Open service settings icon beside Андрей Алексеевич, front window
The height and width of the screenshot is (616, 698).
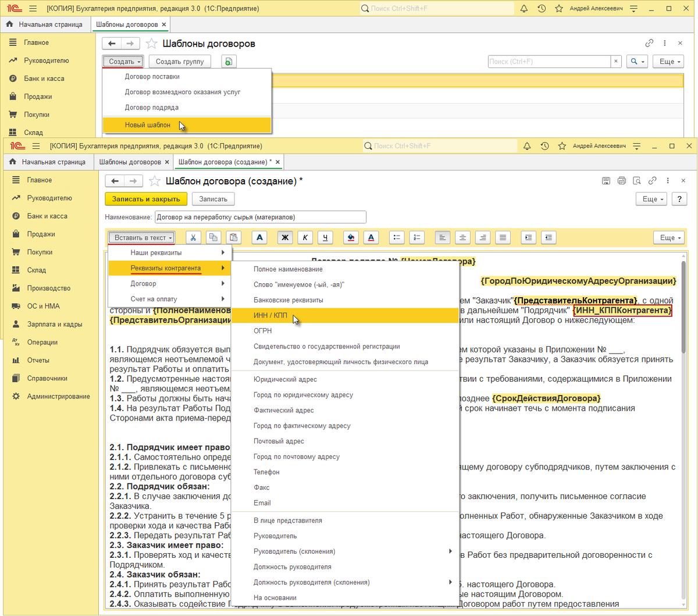tap(637, 146)
